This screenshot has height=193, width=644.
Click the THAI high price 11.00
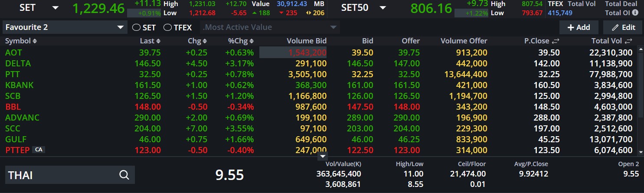click(x=414, y=174)
